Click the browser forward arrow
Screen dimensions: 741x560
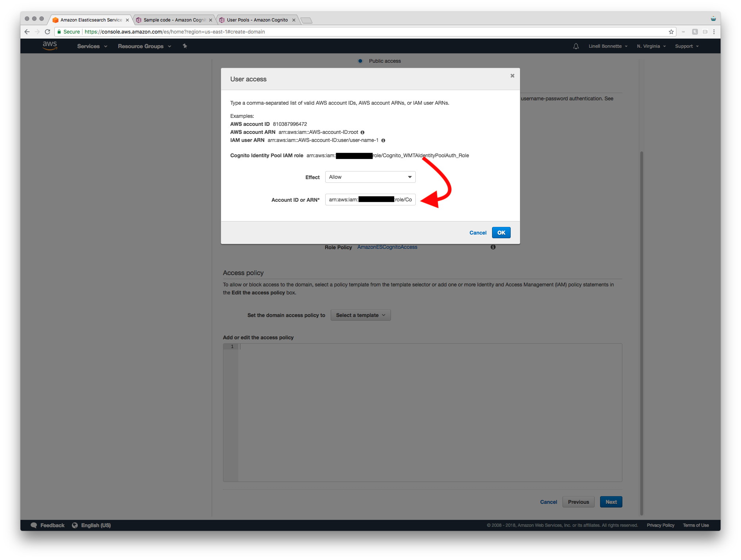point(37,32)
